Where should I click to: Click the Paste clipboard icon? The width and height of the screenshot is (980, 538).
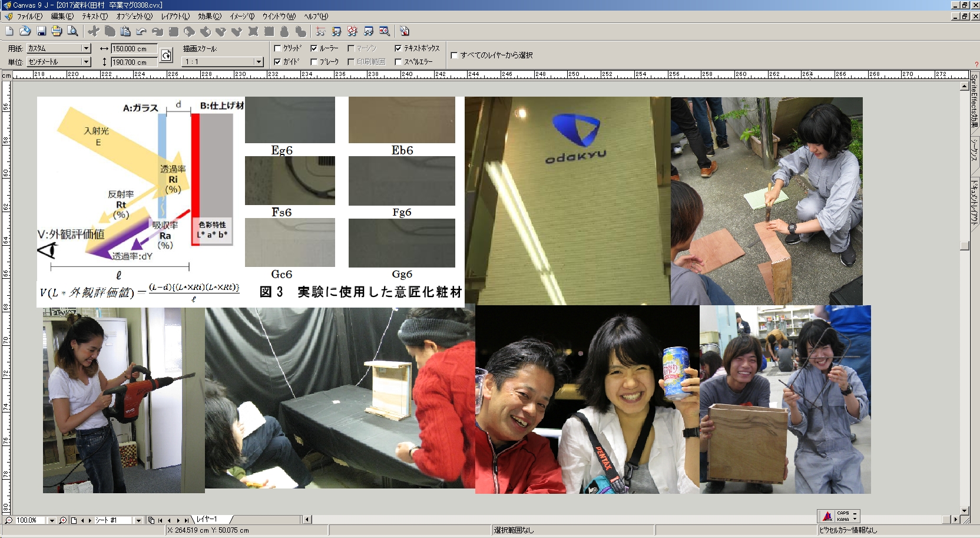pos(125,31)
